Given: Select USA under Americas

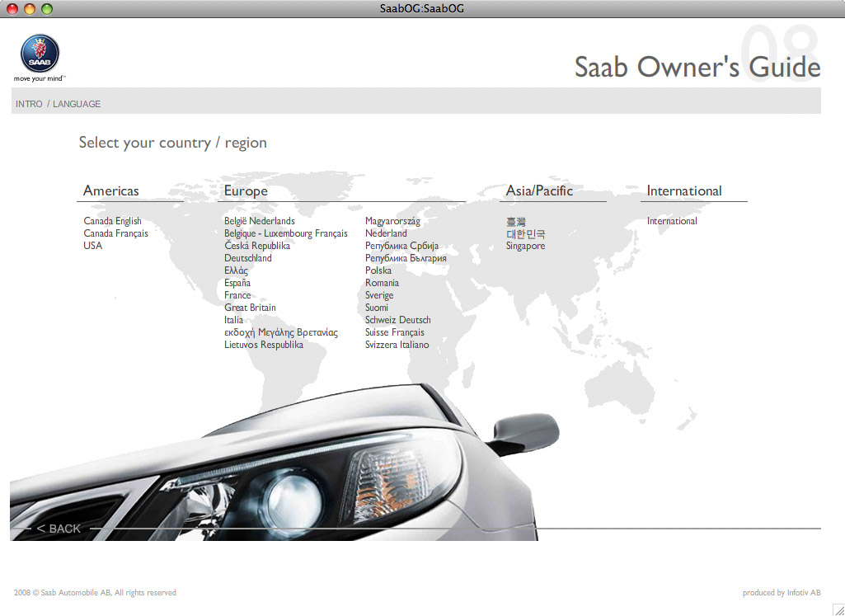Looking at the screenshot, I should click(x=92, y=246).
